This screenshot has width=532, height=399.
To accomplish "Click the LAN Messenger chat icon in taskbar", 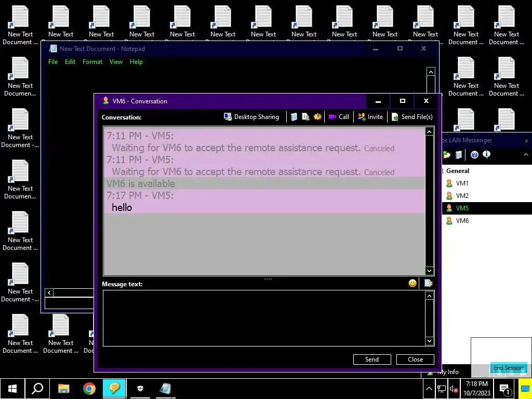I will click(114, 389).
